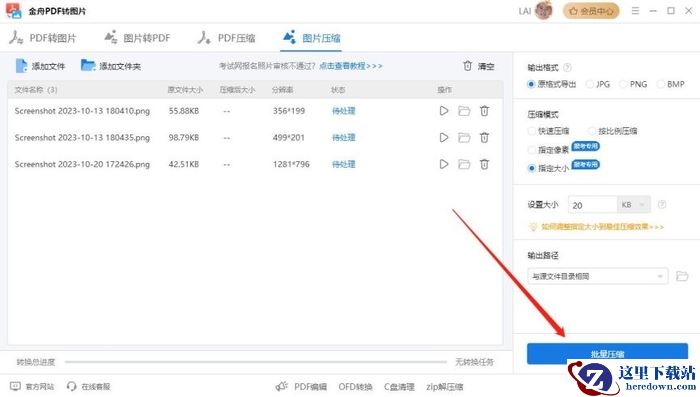Open OFD转换 link in bottom bar
The image size is (700, 397).
355,386
